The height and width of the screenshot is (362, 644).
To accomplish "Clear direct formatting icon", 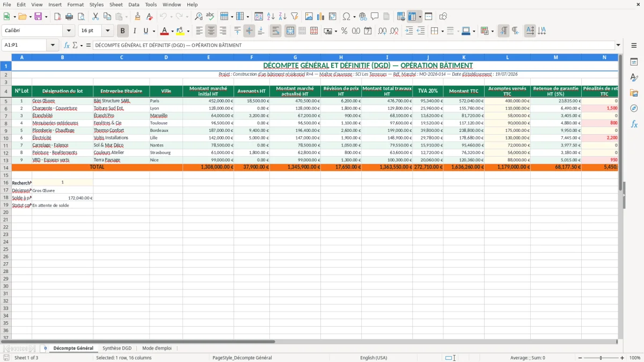I will pyautogui.click(x=149, y=17).
